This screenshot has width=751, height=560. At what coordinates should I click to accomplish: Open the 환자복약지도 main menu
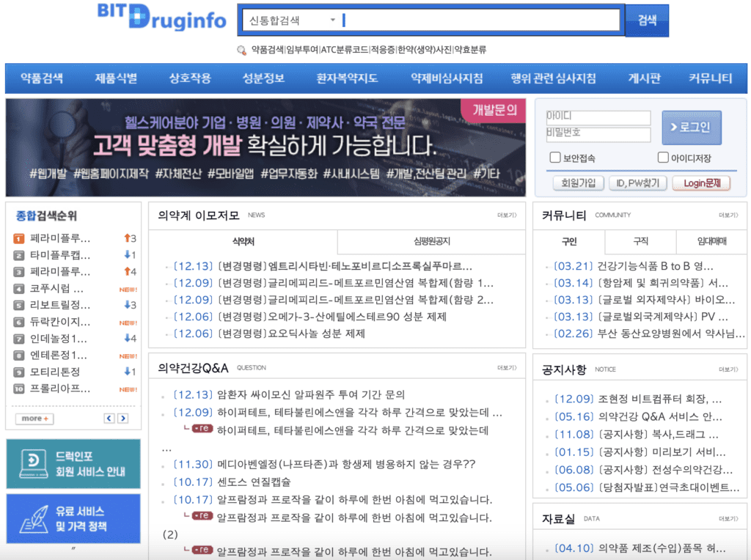tap(347, 78)
